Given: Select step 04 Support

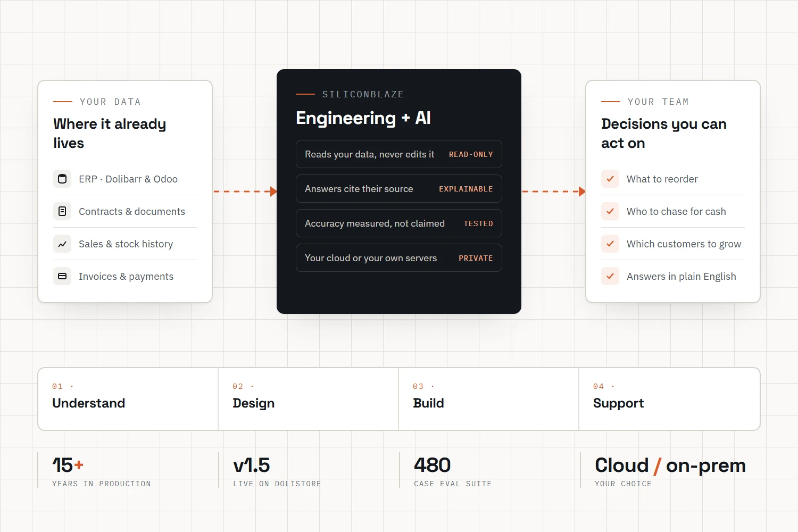Looking at the screenshot, I should (669, 399).
